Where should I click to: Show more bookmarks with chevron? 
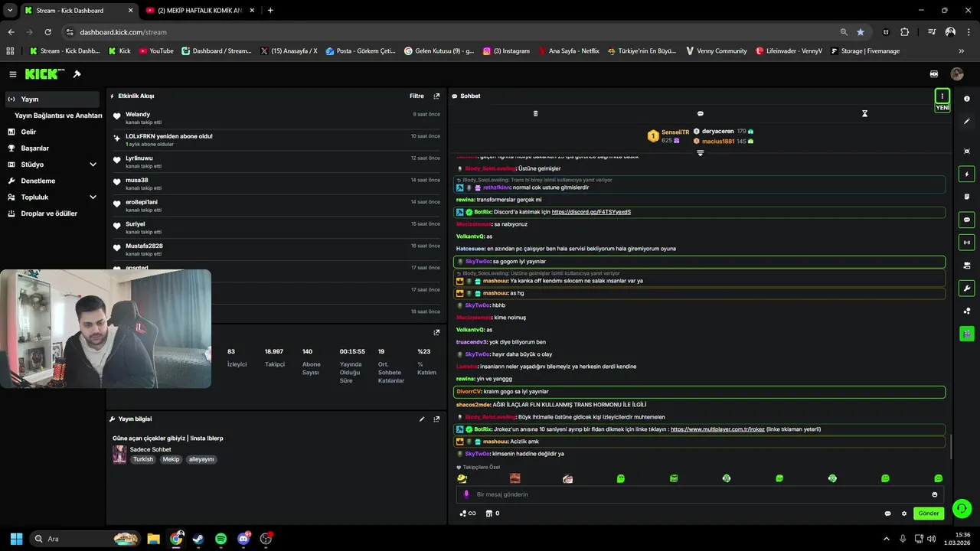(x=962, y=51)
